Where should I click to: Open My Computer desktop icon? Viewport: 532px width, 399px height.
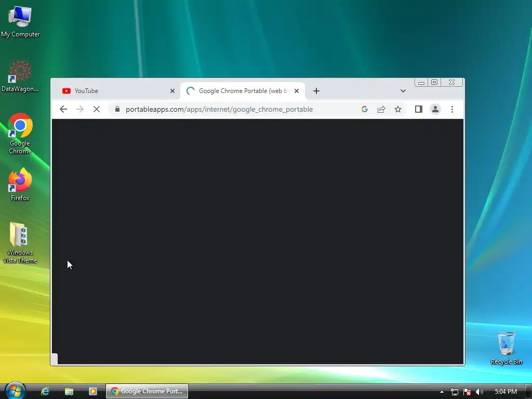point(20,21)
